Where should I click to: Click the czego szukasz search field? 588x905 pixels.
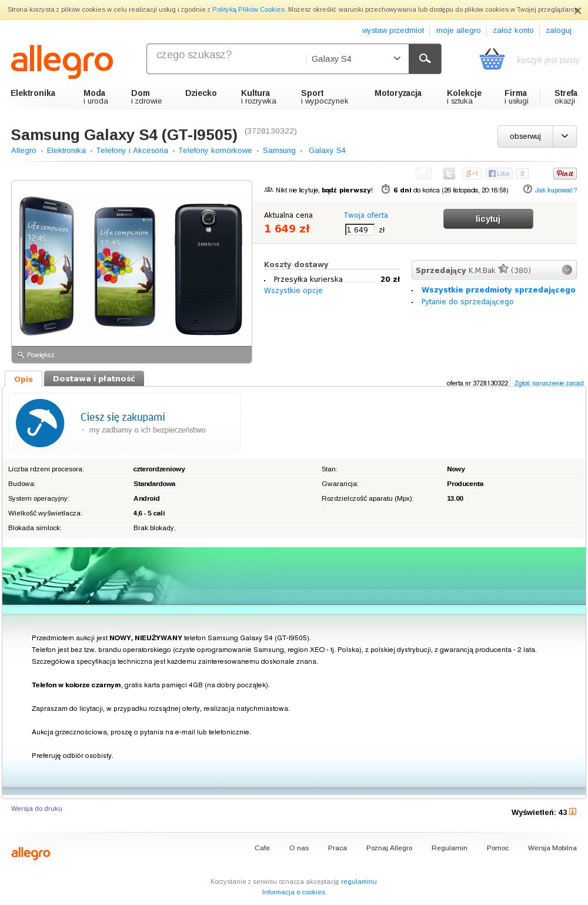point(226,59)
